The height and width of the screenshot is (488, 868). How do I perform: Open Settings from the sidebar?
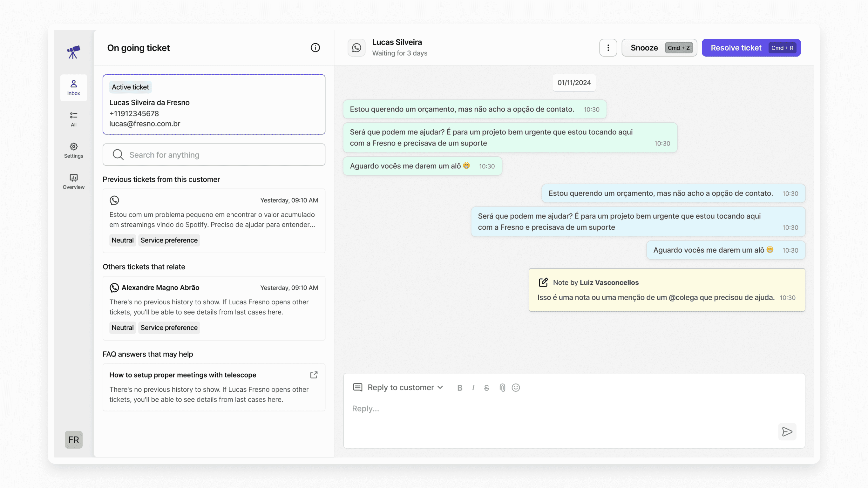pos(73,150)
